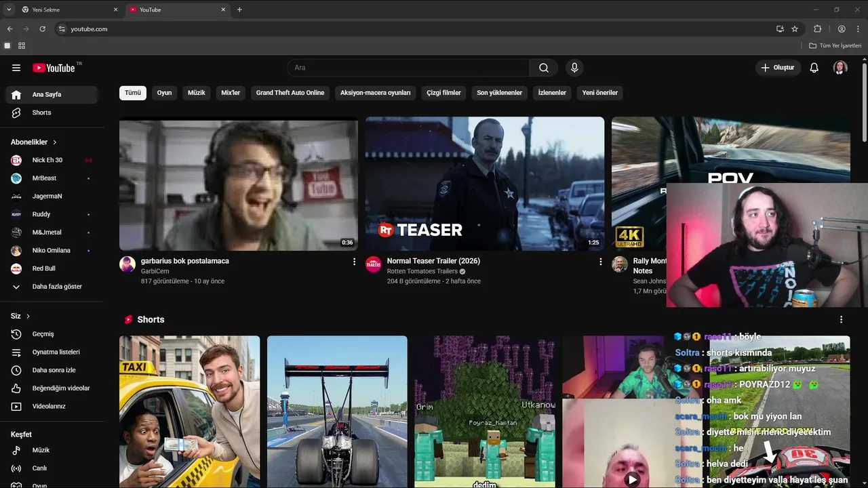Open JagermaN channel in subscriptions
Screen dimensions: 868x488
point(52,196)
